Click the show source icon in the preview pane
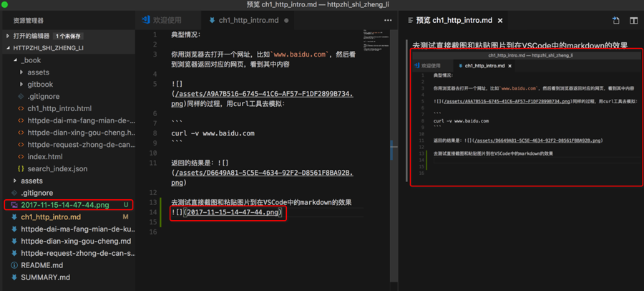Screen dimensions: 644x291 [x=615, y=20]
